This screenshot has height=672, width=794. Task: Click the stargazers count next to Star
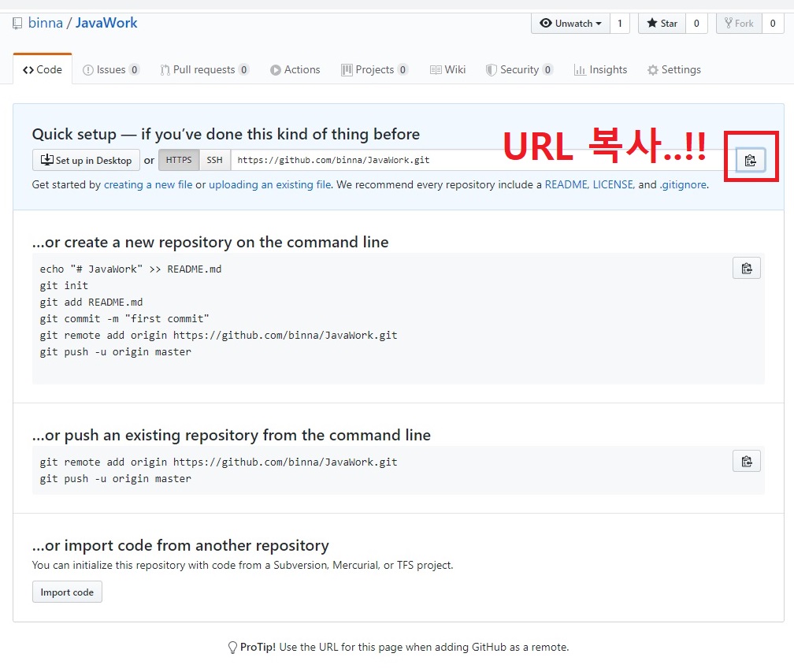[696, 24]
